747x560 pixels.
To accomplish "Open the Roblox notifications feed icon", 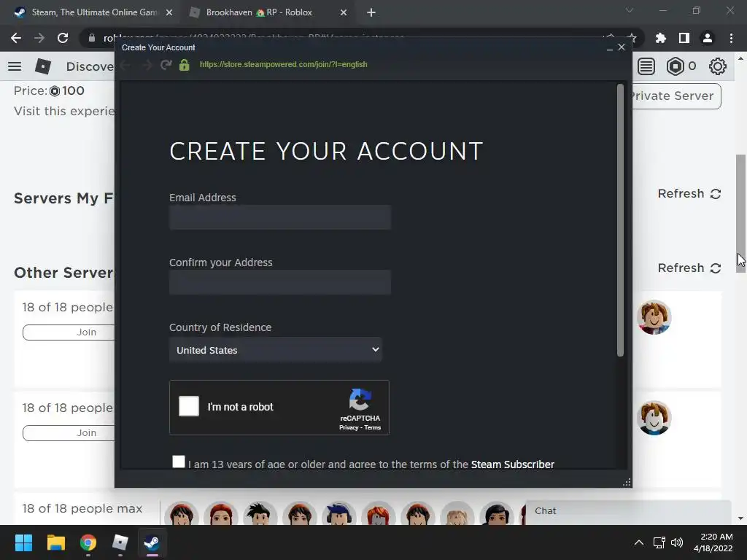I will [x=646, y=66].
